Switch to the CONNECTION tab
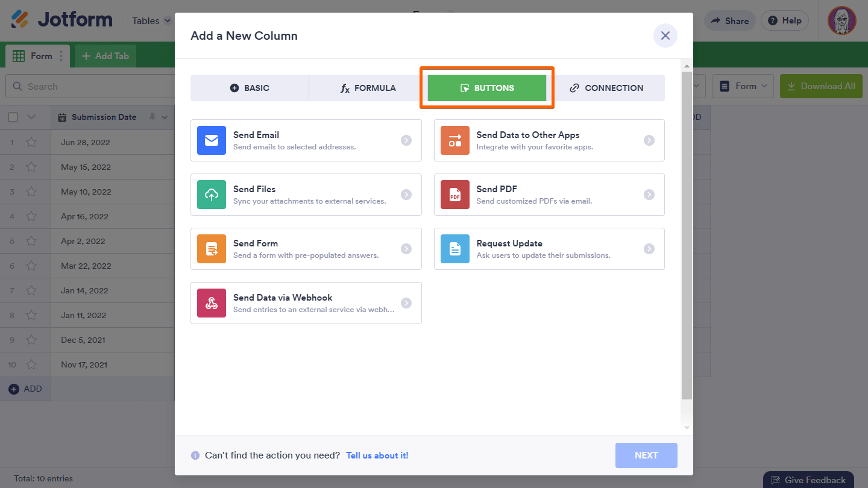This screenshot has width=868, height=488. point(609,87)
